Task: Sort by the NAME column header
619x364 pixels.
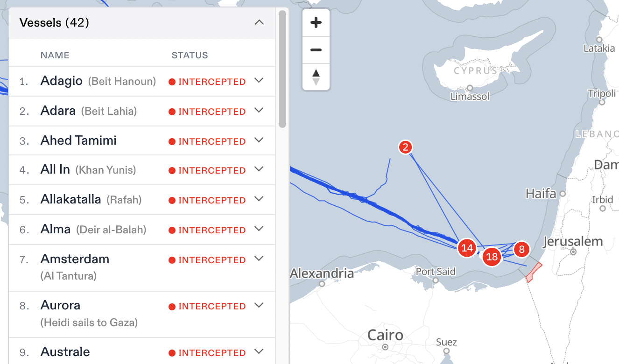Action: (x=55, y=55)
